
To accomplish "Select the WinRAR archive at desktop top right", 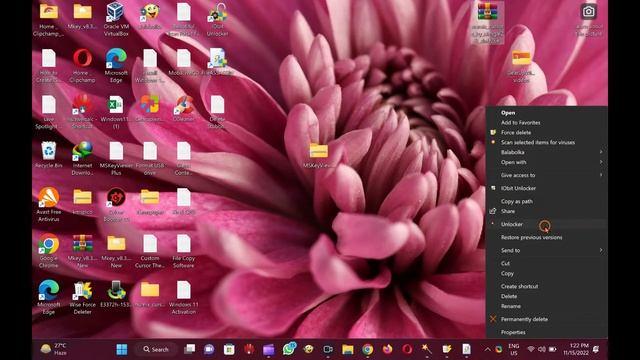I will 487,22.
